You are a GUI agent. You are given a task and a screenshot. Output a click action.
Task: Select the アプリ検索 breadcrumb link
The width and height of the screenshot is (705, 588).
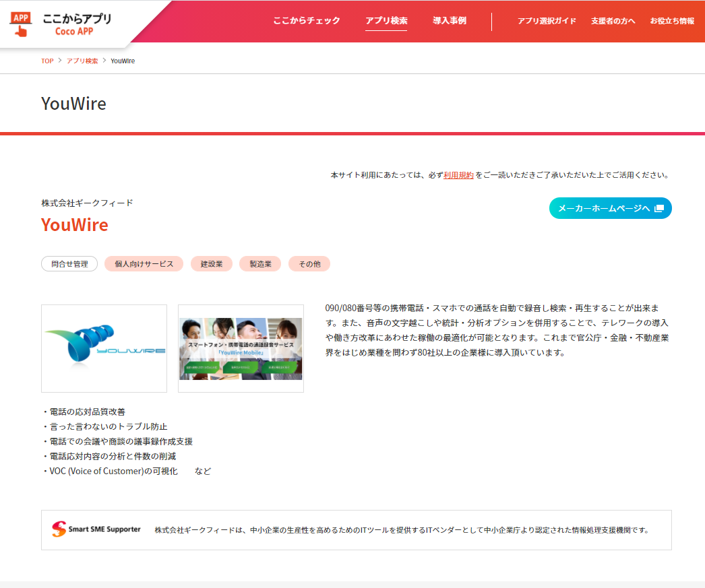81,61
